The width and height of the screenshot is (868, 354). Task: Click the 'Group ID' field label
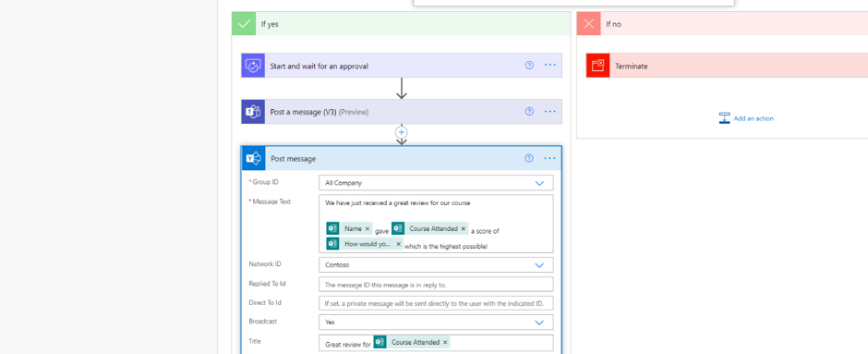tap(265, 182)
